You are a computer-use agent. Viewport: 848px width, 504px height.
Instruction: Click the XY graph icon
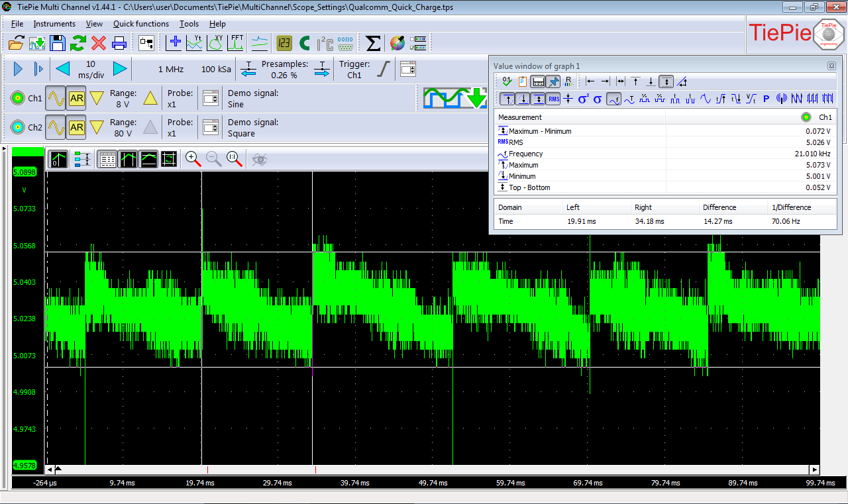coord(215,43)
